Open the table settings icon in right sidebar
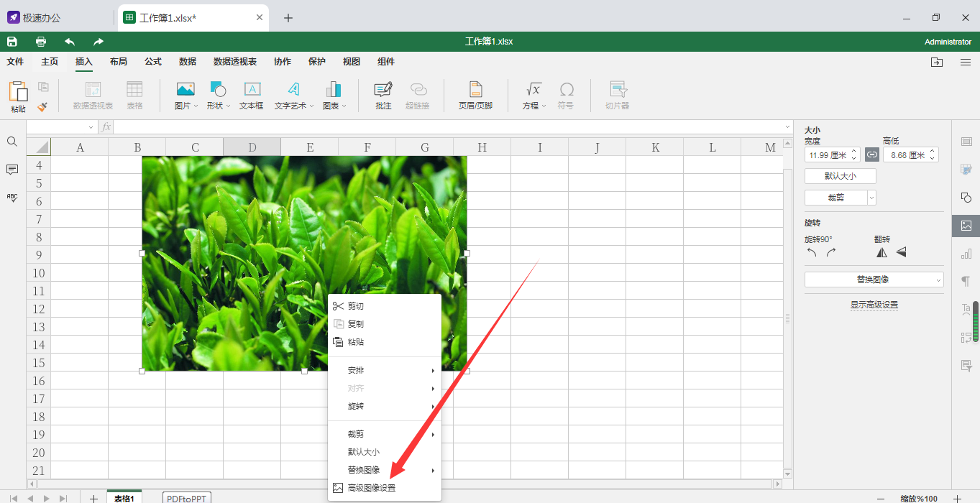Screen dimensions: 980x503 point(966,170)
